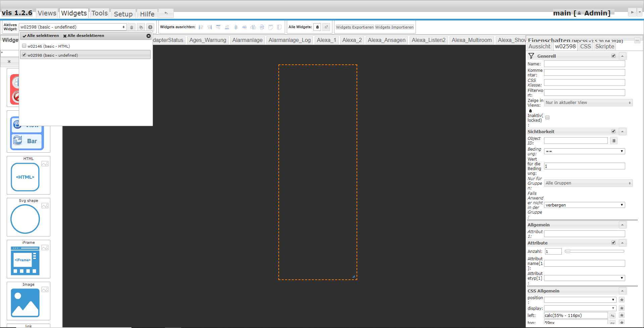Click the copy widget icon

(x=141, y=27)
